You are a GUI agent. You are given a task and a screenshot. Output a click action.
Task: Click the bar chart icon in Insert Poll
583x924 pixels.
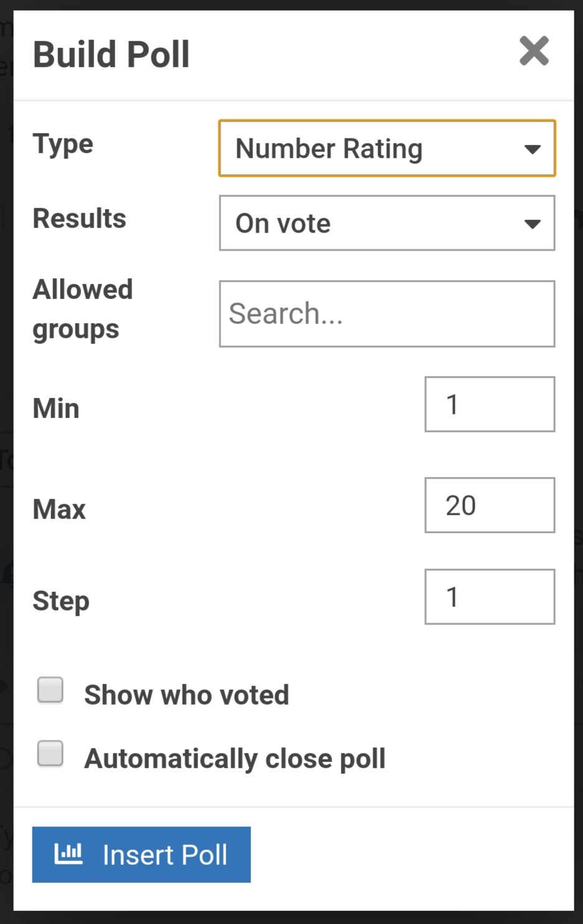point(69,854)
